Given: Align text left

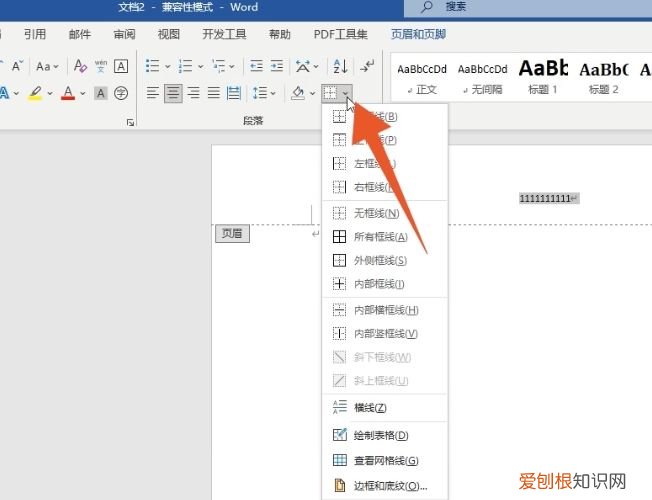Looking at the screenshot, I should coord(153,93).
